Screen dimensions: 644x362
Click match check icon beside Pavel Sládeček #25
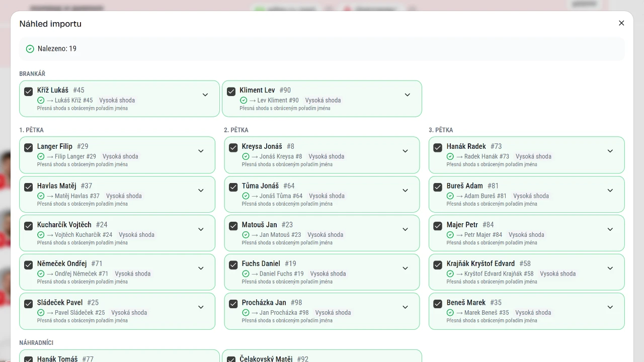click(41, 312)
